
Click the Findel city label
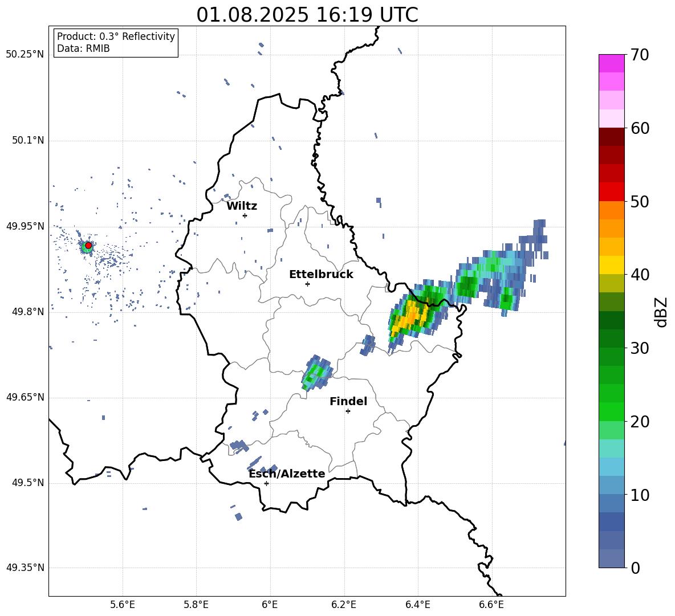[x=348, y=401]
